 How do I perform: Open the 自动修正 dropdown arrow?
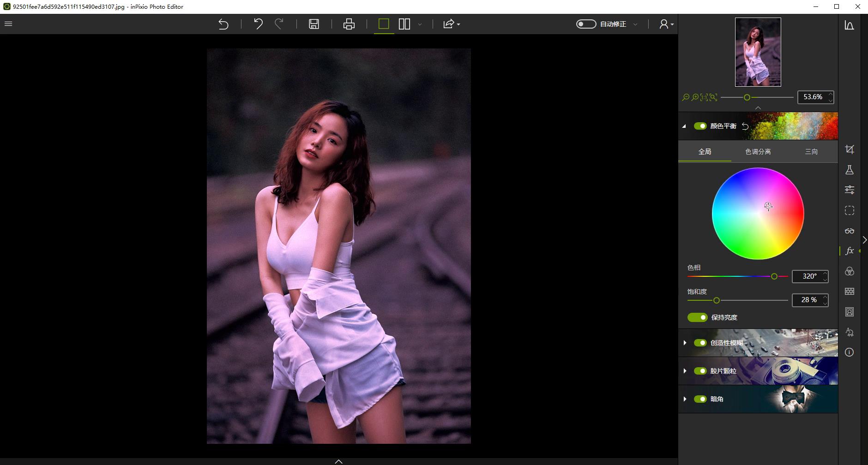[635, 24]
